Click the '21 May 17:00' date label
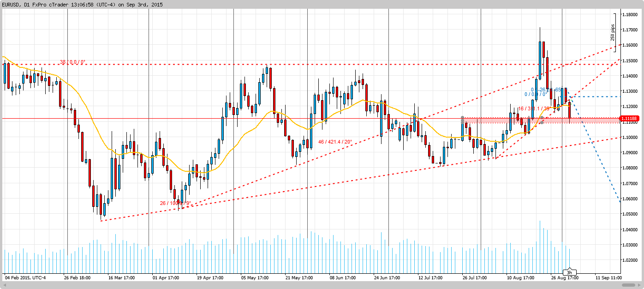Screen dimensions: 644x289 (x=299, y=278)
